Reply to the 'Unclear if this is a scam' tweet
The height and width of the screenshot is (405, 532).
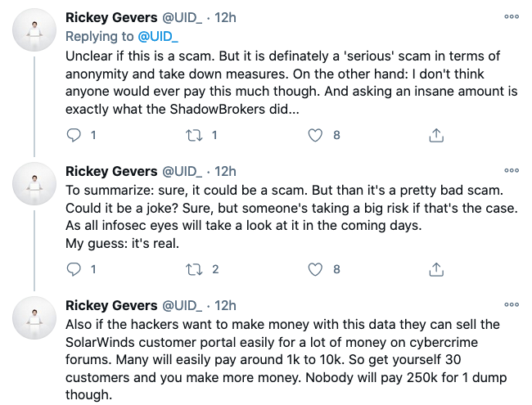(x=74, y=135)
